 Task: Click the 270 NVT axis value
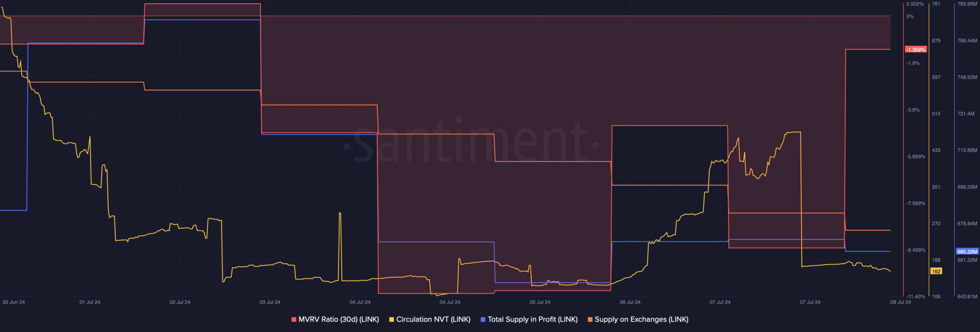[x=936, y=223]
